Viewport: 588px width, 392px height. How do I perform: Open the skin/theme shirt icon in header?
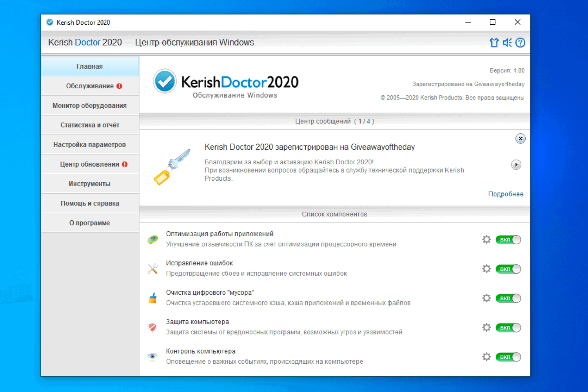pos(494,43)
